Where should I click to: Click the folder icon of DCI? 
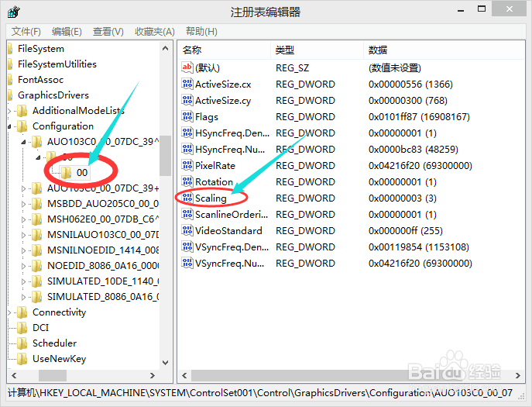point(22,327)
